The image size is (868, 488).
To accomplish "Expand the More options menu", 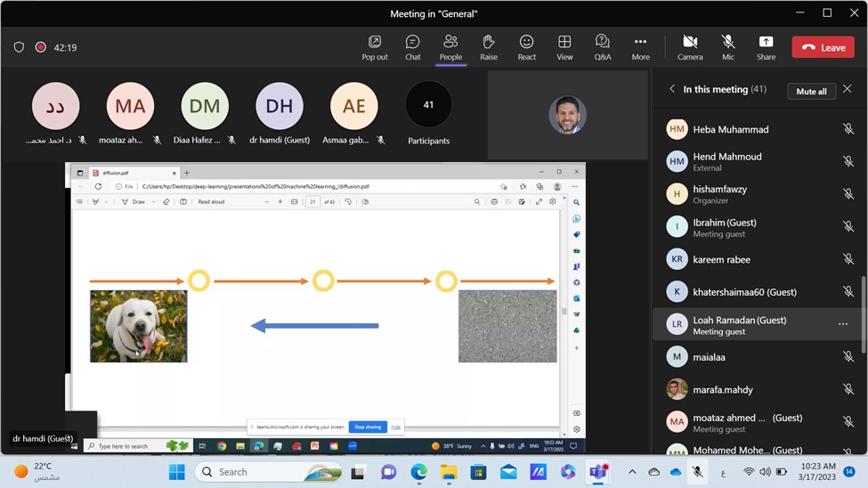I will [640, 47].
